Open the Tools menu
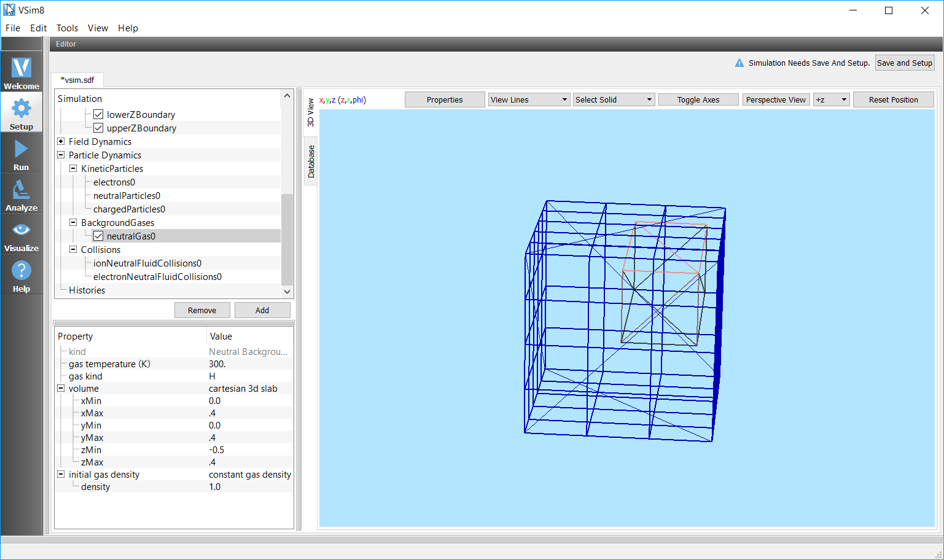Viewport: 944px width, 560px height. [x=68, y=28]
